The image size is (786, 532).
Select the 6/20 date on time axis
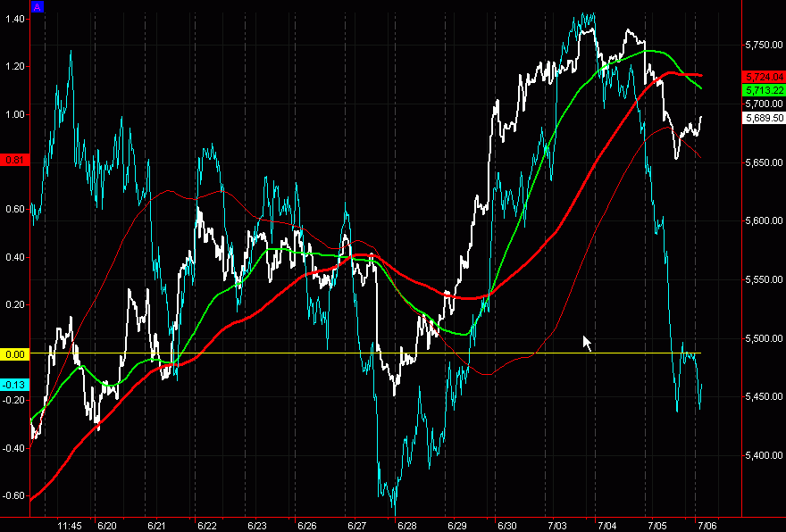(x=107, y=526)
